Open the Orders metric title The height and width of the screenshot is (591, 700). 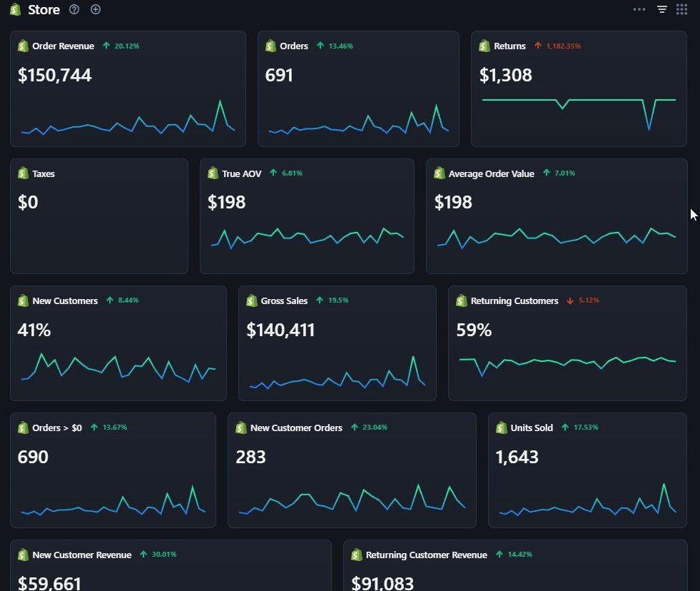[x=294, y=46]
